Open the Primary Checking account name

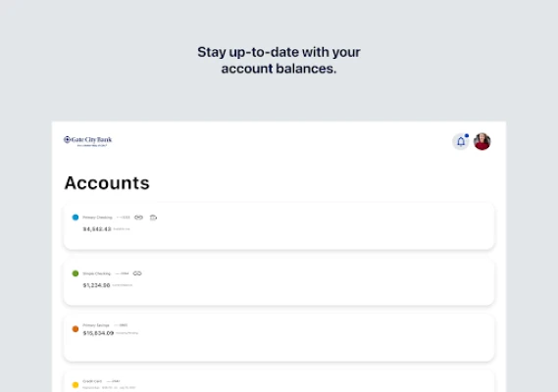click(x=97, y=218)
